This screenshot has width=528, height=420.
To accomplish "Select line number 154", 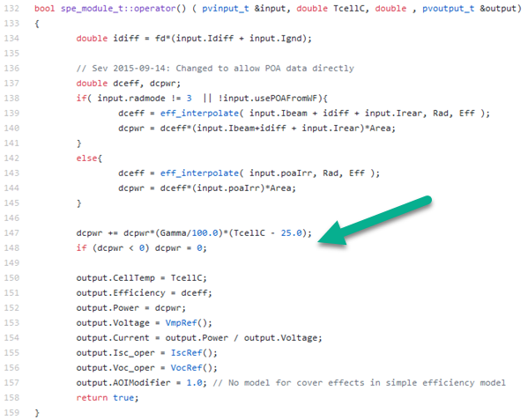I will pyautogui.click(x=11, y=337).
